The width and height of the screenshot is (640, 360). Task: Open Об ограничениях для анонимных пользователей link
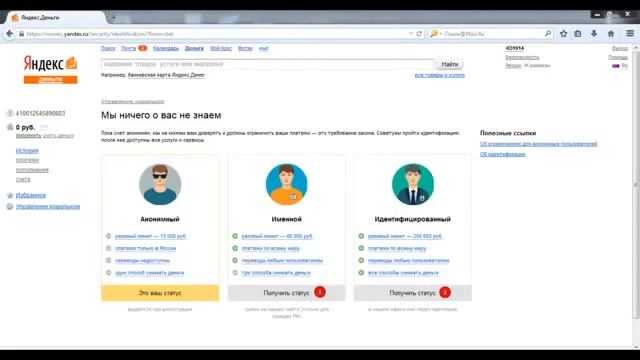[538, 144]
